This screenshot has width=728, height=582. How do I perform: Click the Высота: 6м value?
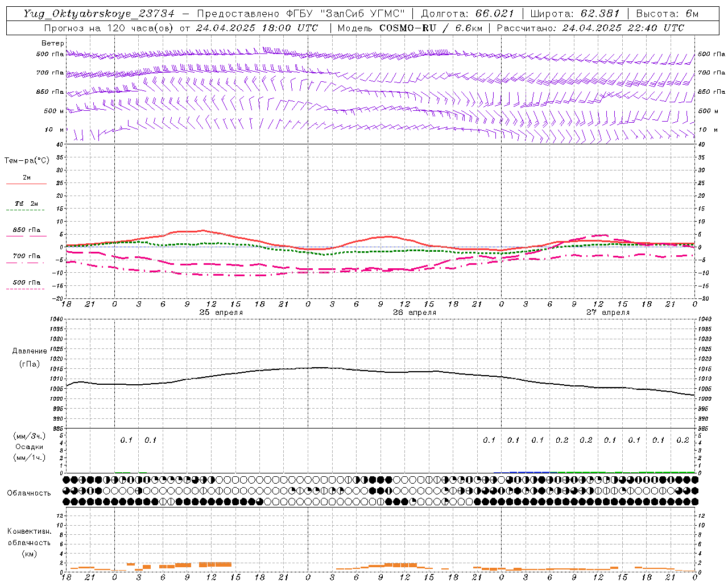click(x=667, y=14)
